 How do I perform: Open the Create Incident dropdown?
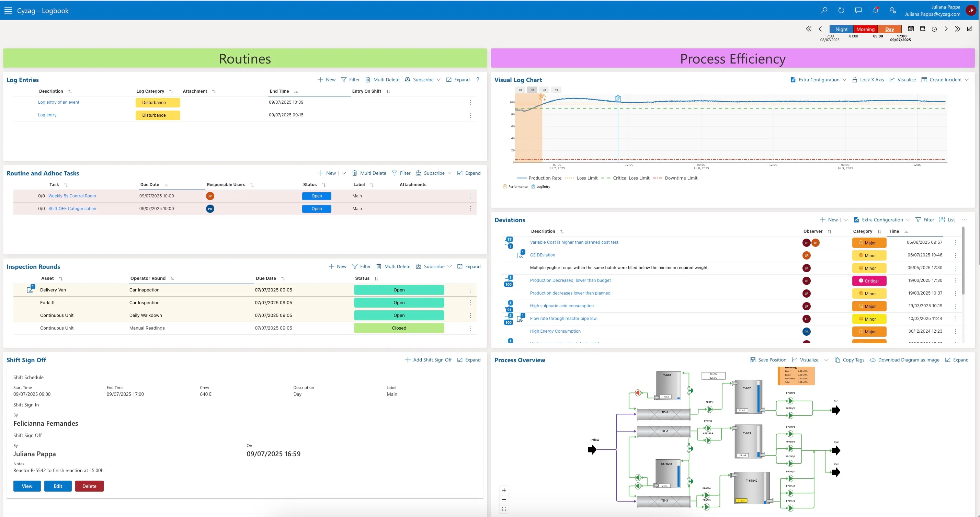point(967,80)
